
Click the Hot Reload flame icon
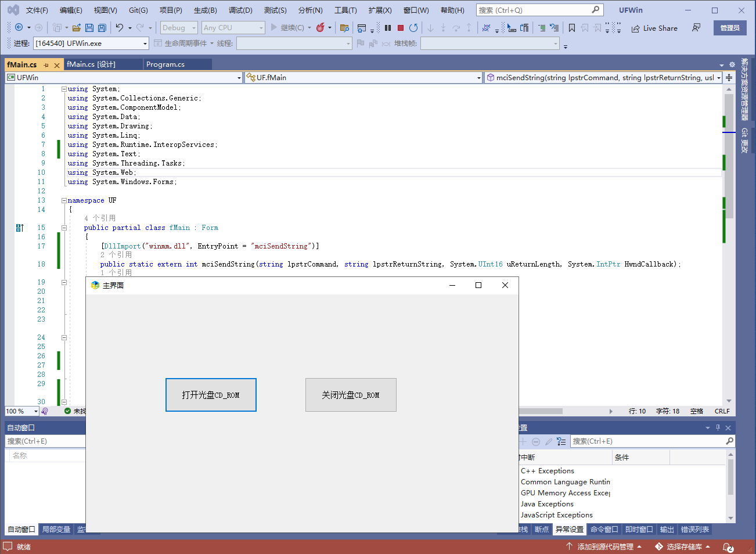point(320,27)
